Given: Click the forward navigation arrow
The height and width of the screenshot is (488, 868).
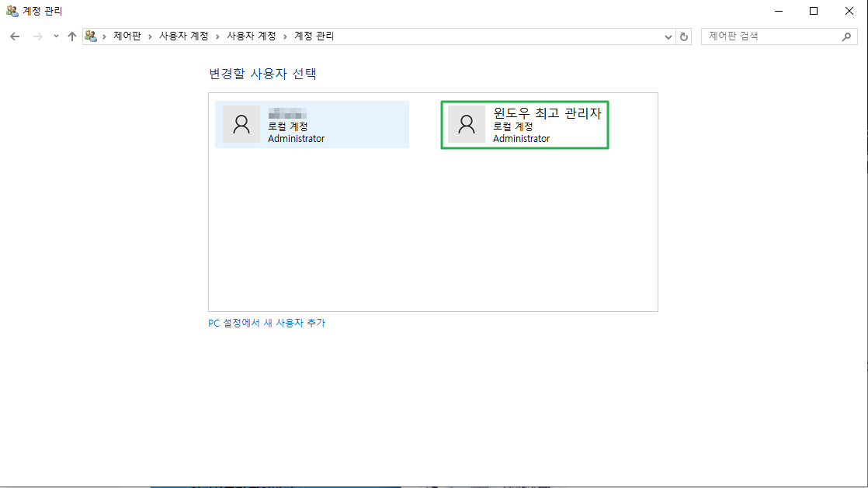Looking at the screenshot, I should [x=37, y=36].
